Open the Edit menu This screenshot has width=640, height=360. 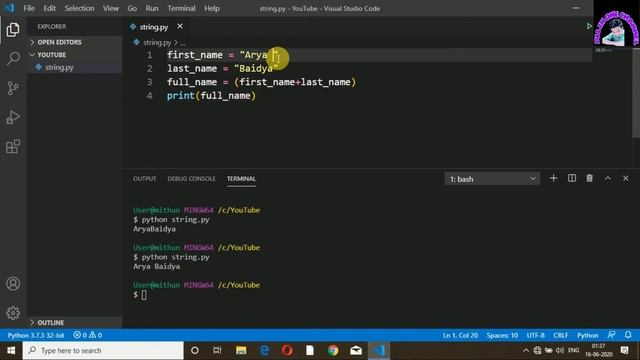[x=49, y=8]
